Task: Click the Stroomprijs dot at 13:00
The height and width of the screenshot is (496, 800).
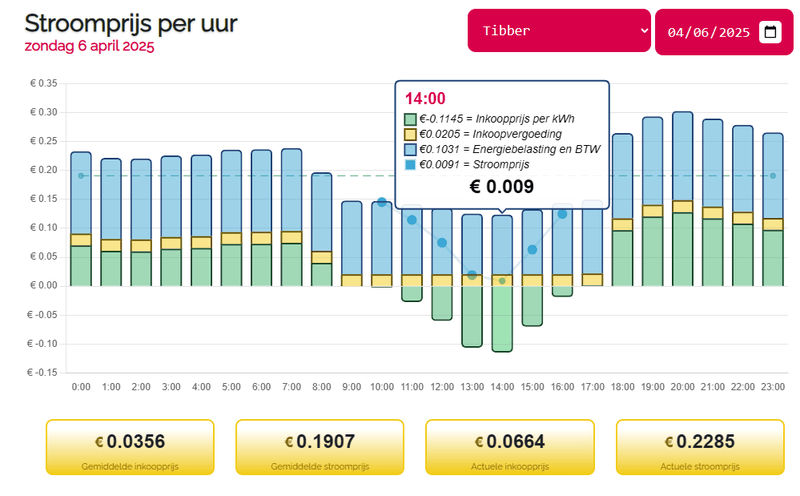Action: [x=472, y=274]
